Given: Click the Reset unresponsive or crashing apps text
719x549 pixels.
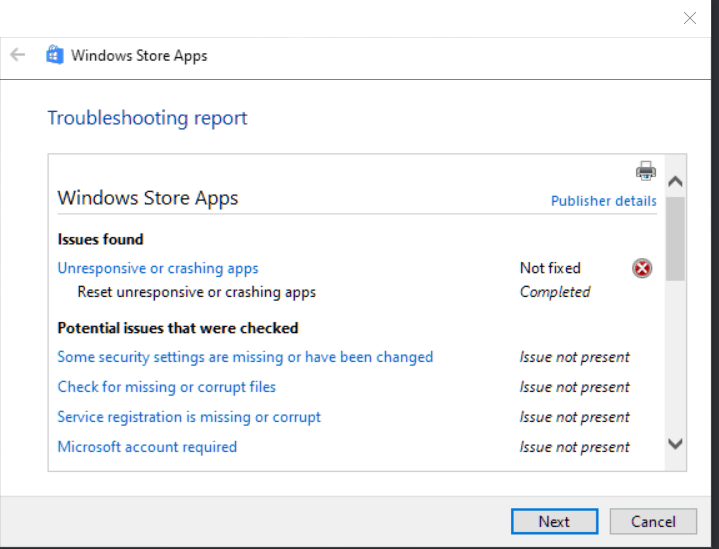Looking at the screenshot, I should click(197, 292).
